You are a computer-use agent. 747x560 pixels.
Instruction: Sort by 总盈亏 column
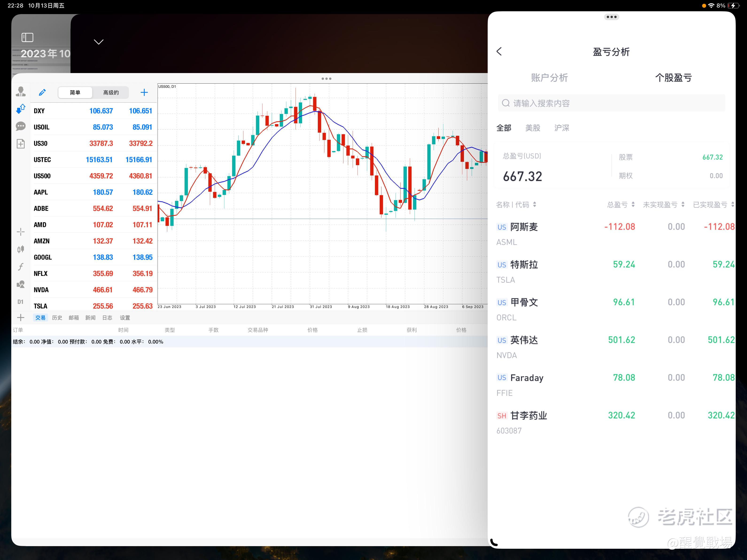pyautogui.click(x=621, y=205)
